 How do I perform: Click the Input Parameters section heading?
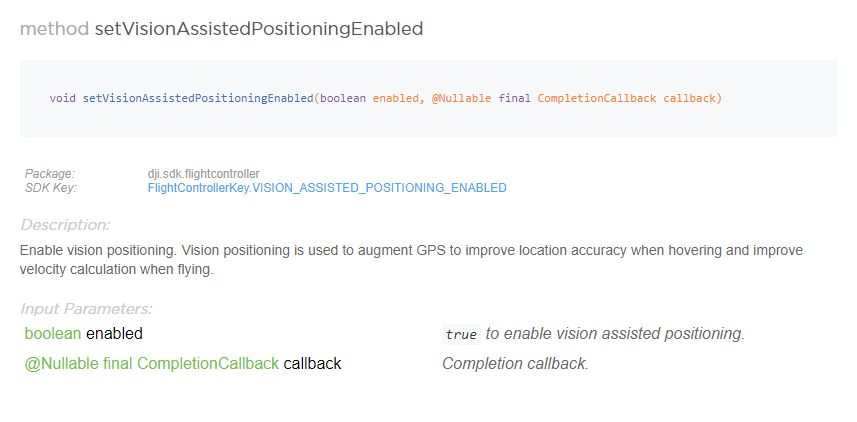(86, 309)
